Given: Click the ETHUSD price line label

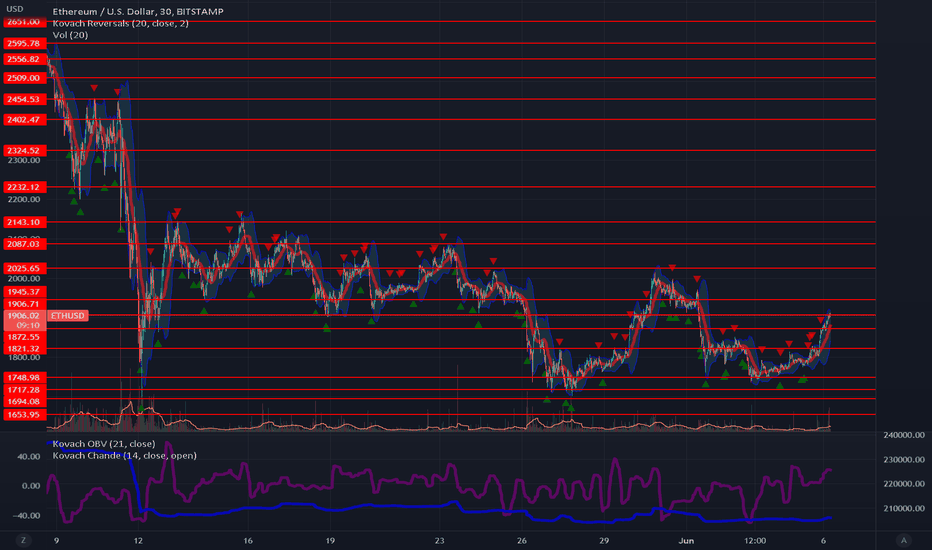Looking at the screenshot, I should 68,316.
